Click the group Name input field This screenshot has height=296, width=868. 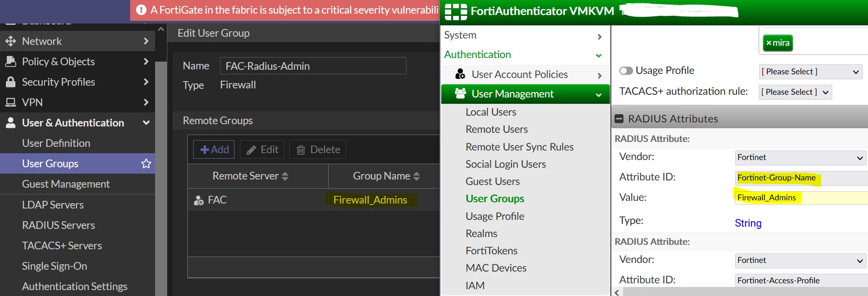[313, 66]
